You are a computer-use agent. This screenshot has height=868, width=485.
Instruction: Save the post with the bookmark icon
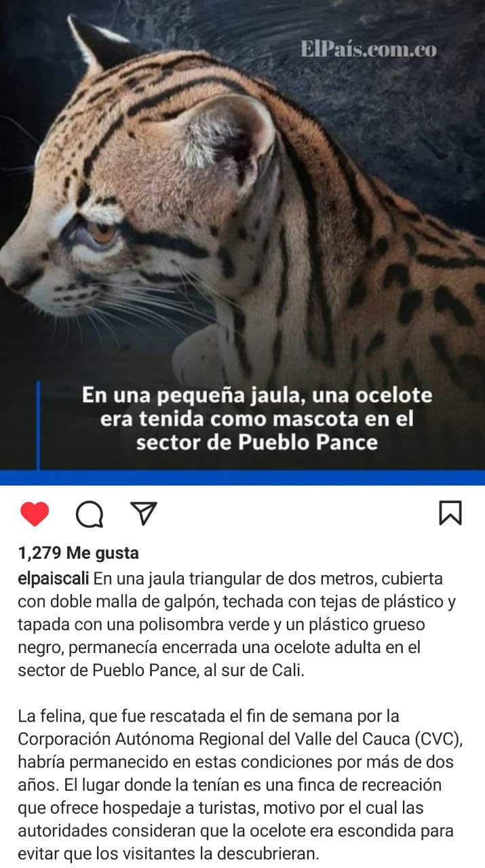450,513
